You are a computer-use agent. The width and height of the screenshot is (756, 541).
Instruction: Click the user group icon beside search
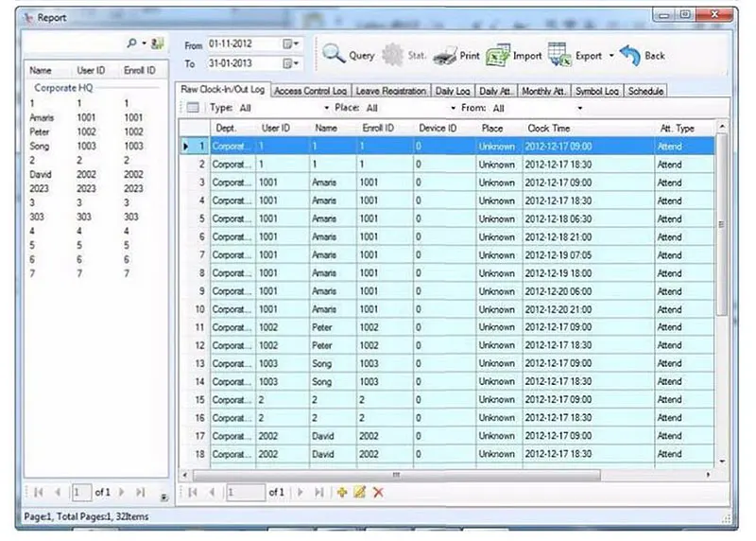[x=157, y=44]
